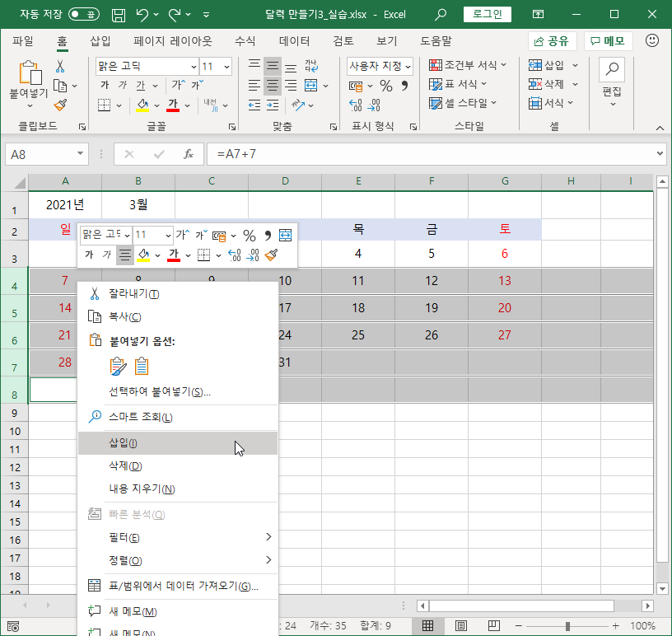Screen dimensions: 672x636
Task: Choose Clear Contents in context menu
Action: pyautogui.click(x=178, y=489)
